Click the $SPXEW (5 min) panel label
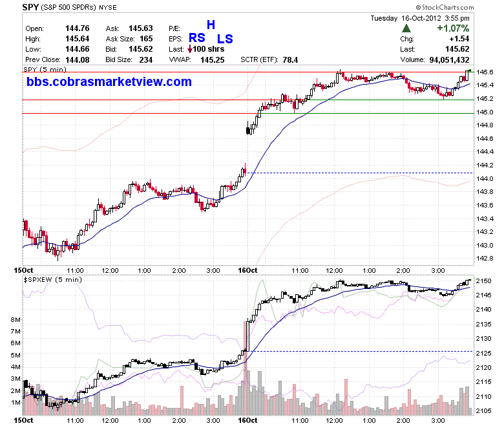504x426 pixels. coord(53,279)
